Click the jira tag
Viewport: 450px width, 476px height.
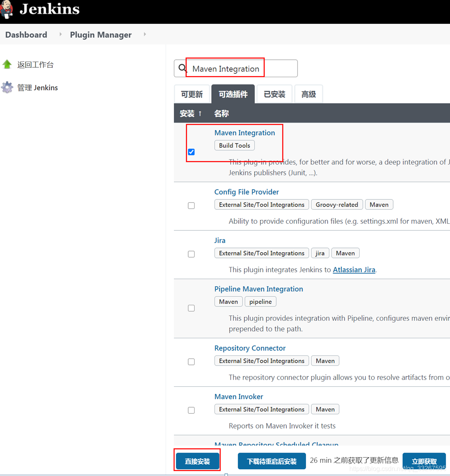click(x=320, y=253)
